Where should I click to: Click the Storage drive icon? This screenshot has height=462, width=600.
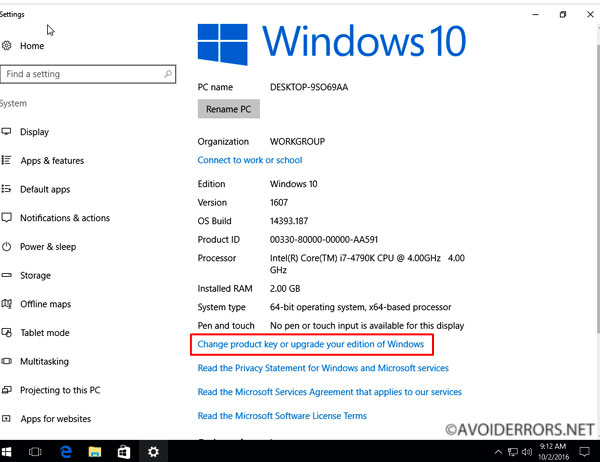[7, 275]
